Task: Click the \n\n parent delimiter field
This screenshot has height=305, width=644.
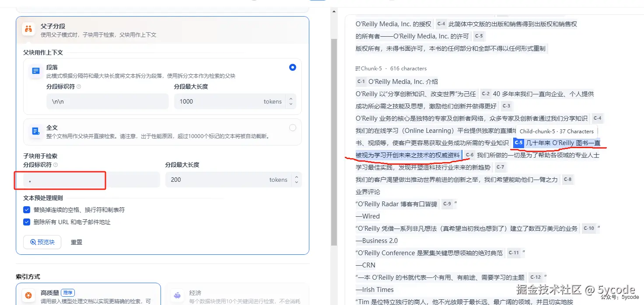Action: coord(108,101)
